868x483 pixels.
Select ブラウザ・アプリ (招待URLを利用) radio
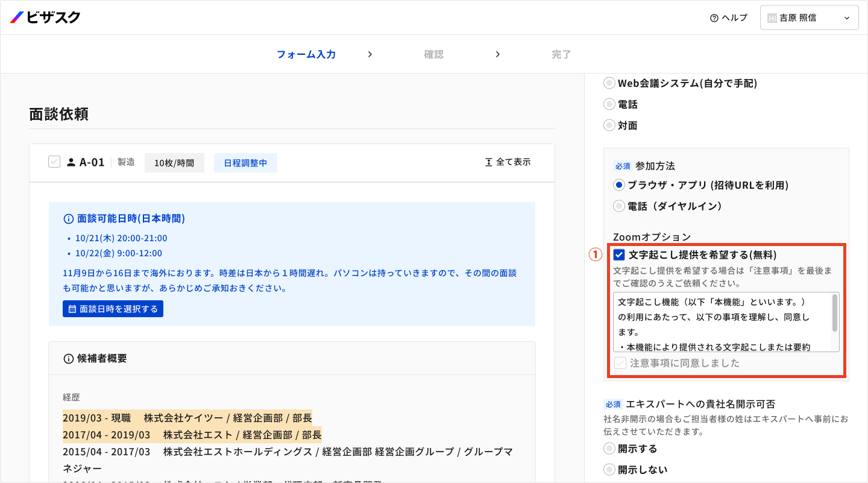point(619,185)
